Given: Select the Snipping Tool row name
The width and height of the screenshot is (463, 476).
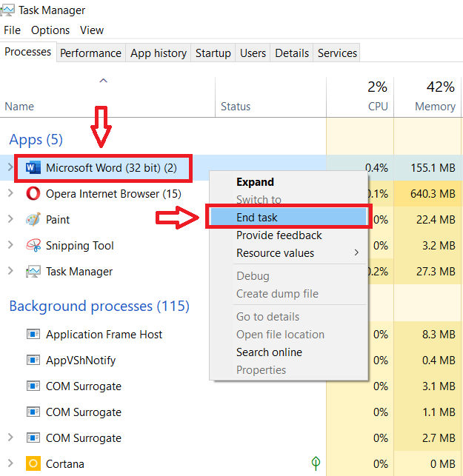Looking at the screenshot, I should 79,246.
